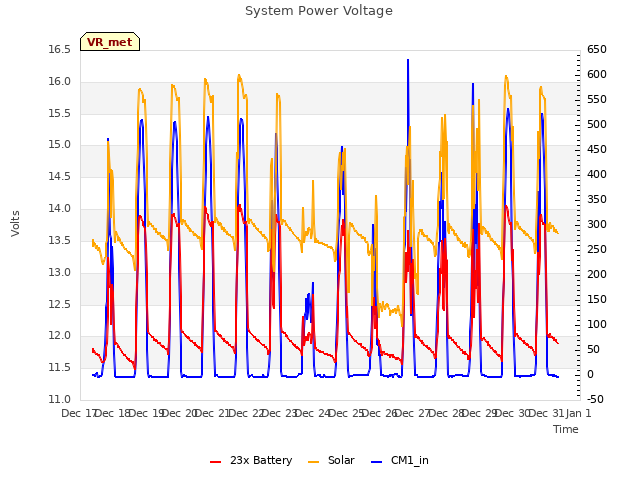Click the 11.0 left axis value

60,399
